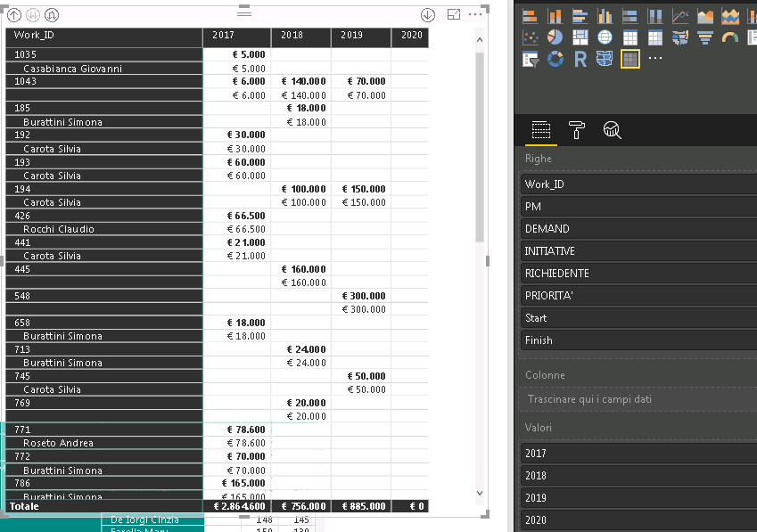757x532 pixels.
Task: Select the 2017 field under Valori
Action: pyautogui.click(x=638, y=454)
